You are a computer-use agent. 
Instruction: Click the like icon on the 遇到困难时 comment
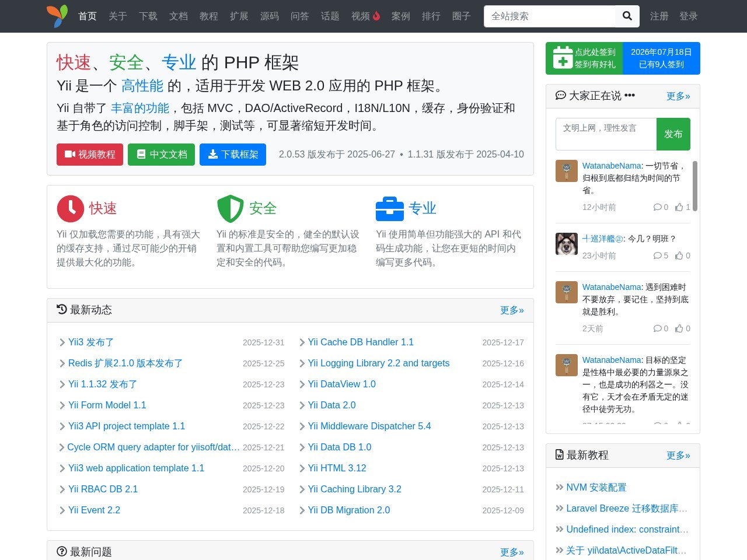[679, 328]
